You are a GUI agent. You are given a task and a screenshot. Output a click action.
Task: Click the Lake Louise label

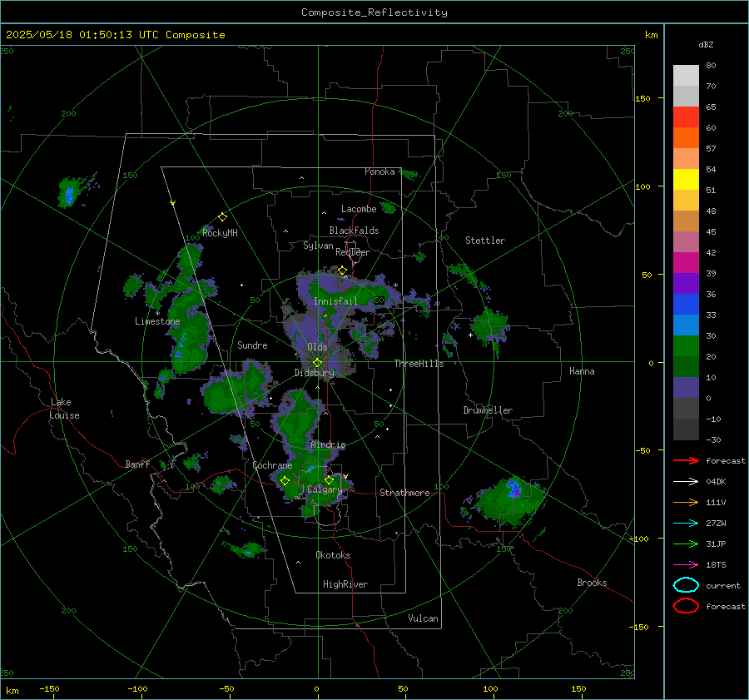pos(64,409)
